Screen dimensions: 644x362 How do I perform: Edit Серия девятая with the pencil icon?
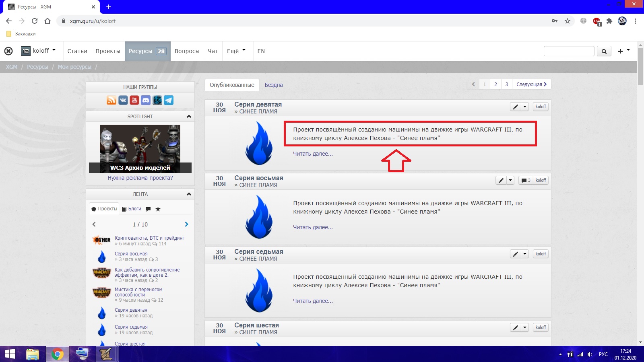point(516,107)
